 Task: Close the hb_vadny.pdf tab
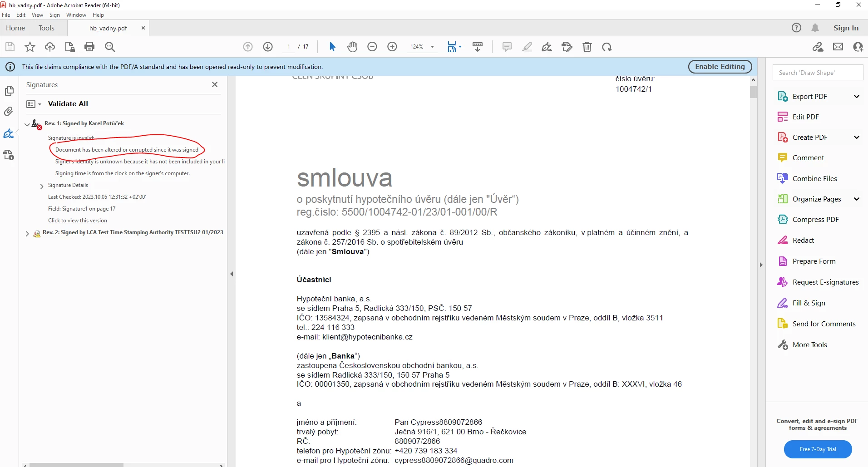point(143,28)
